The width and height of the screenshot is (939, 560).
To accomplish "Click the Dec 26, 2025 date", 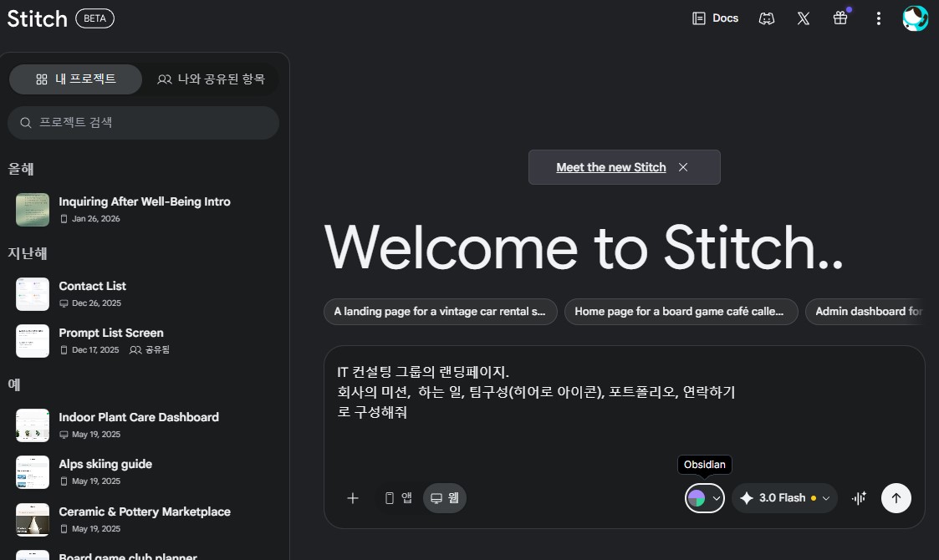I will [x=96, y=303].
